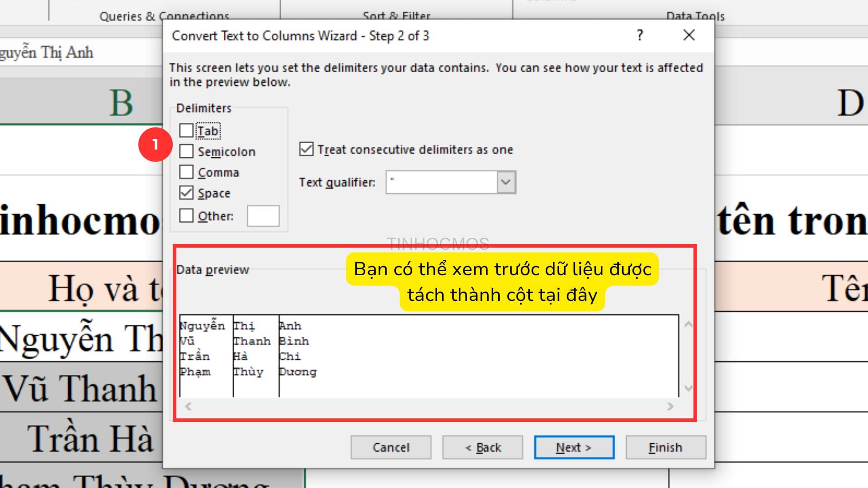This screenshot has width=868, height=488.
Task: Click the Cancel button
Action: (391, 447)
